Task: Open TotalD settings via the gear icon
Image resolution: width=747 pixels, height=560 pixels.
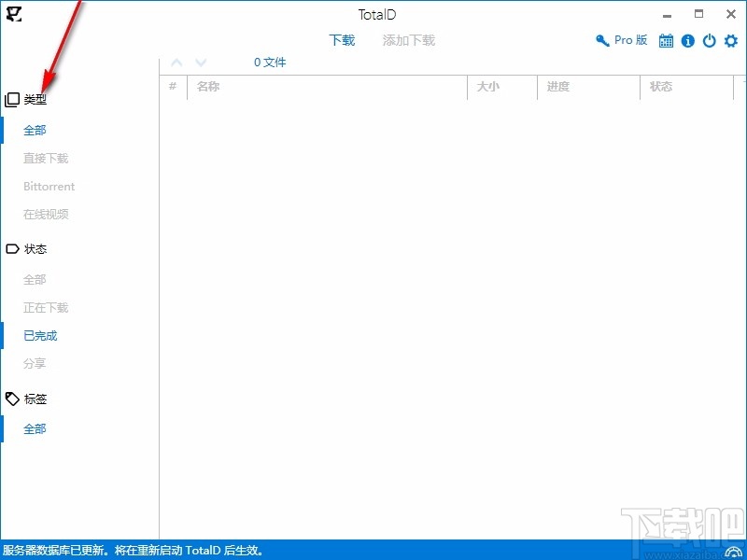Action: pos(729,41)
